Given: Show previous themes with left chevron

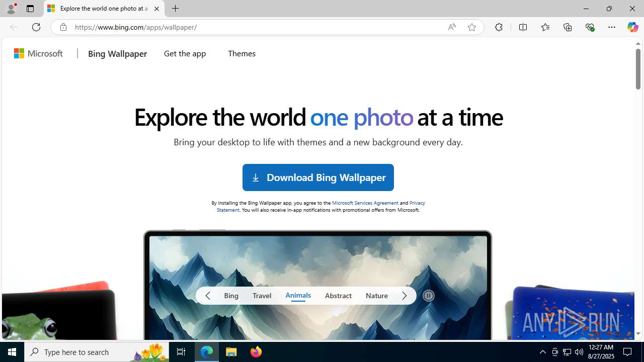Looking at the screenshot, I should (208, 296).
